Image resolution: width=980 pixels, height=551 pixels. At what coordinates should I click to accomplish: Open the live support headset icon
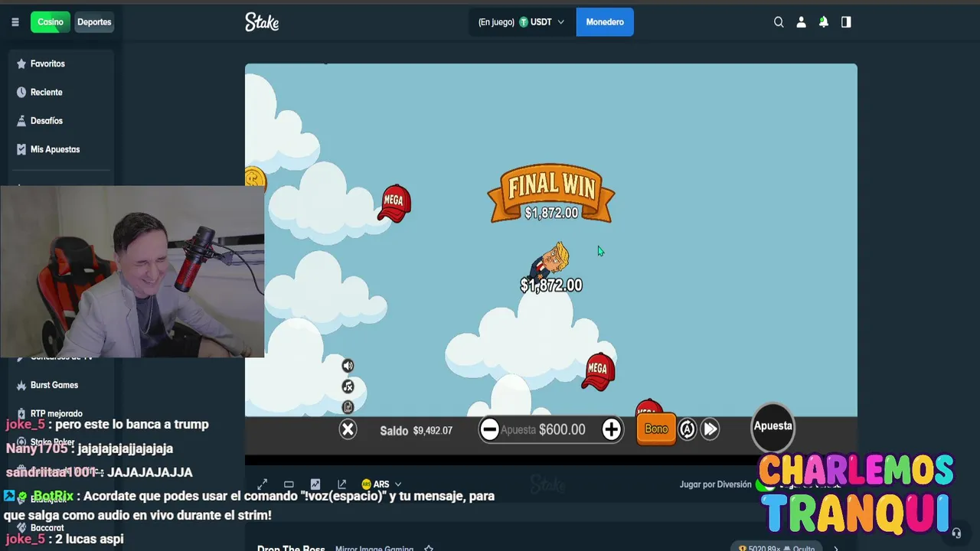click(955, 533)
